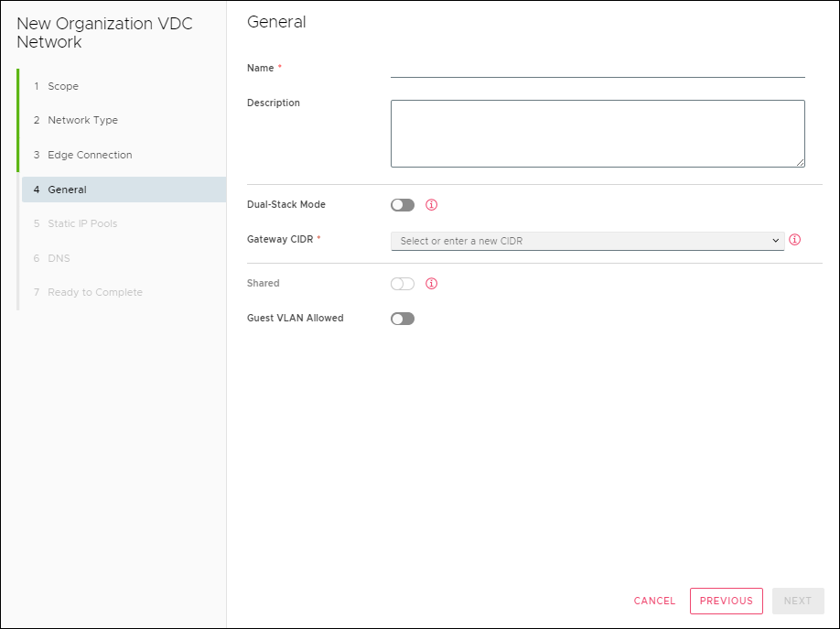The width and height of the screenshot is (840, 629).
Task: Focus the Description text area
Action: (598, 134)
